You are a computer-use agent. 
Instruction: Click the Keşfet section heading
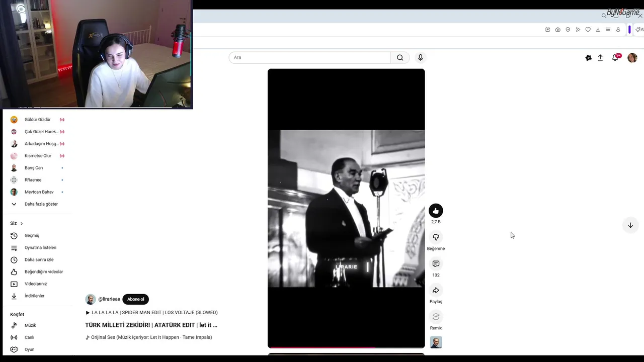point(17,314)
